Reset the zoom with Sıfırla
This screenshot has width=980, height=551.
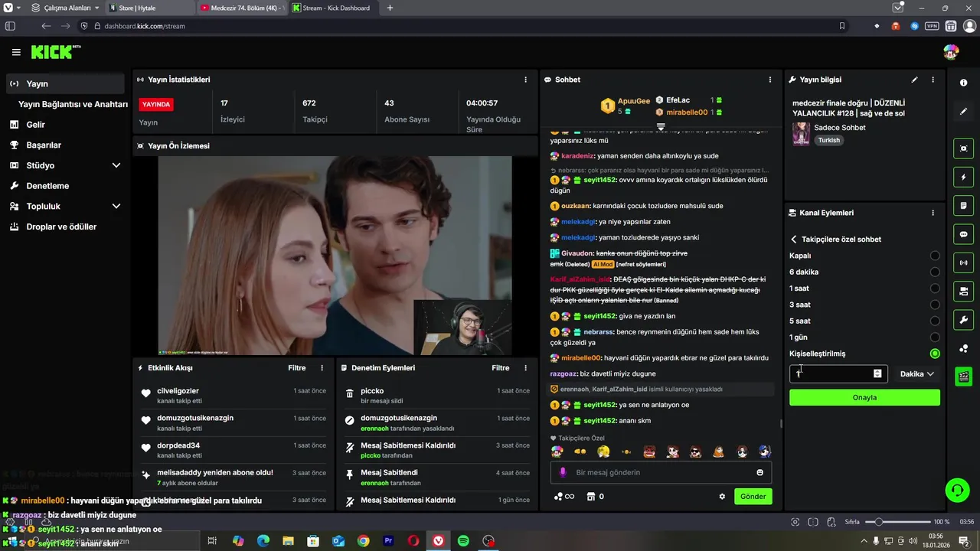(x=852, y=522)
